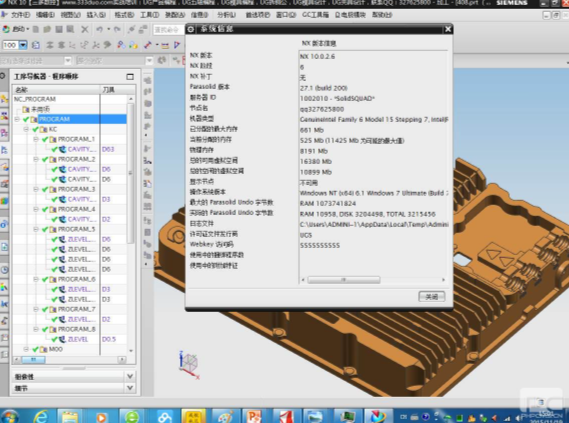Click the History clock icon in resource bar

(x=4, y=270)
